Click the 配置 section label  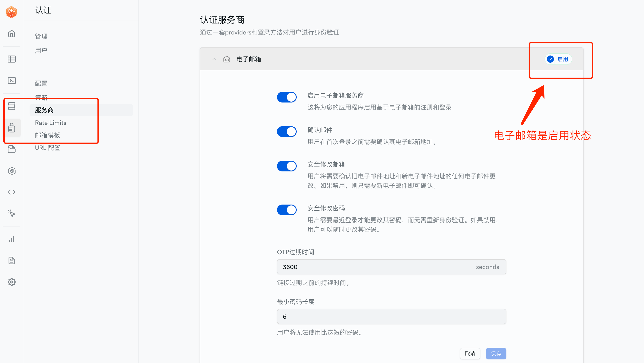coord(41,83)
